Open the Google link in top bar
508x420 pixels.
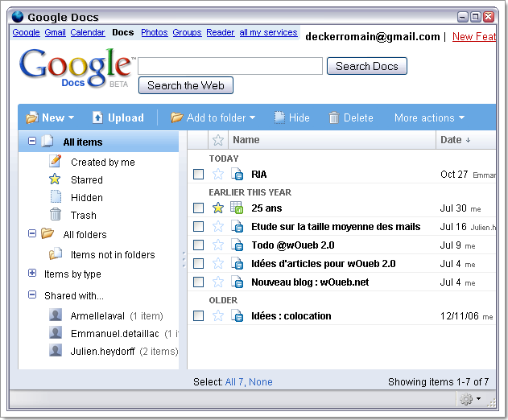[26, 32]
